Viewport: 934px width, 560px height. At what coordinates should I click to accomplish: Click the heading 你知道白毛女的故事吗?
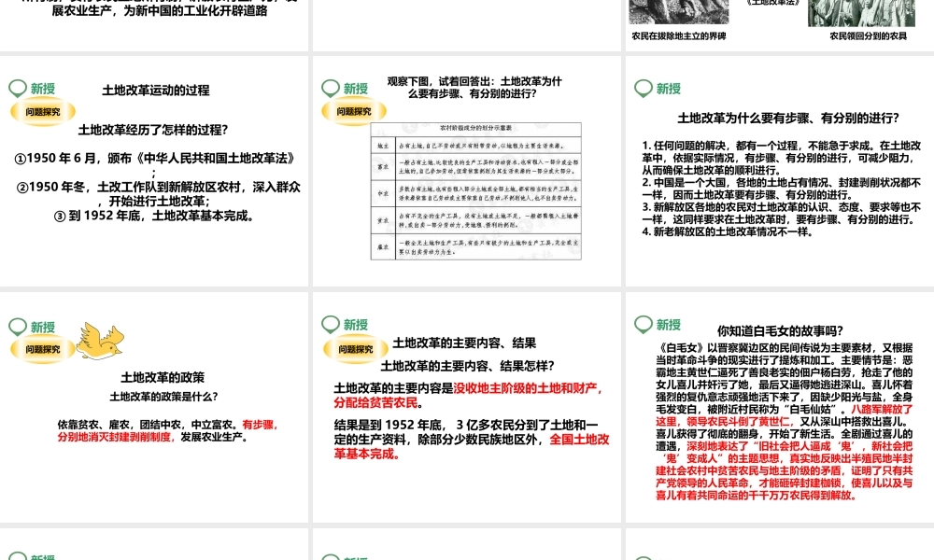[780, 331]
